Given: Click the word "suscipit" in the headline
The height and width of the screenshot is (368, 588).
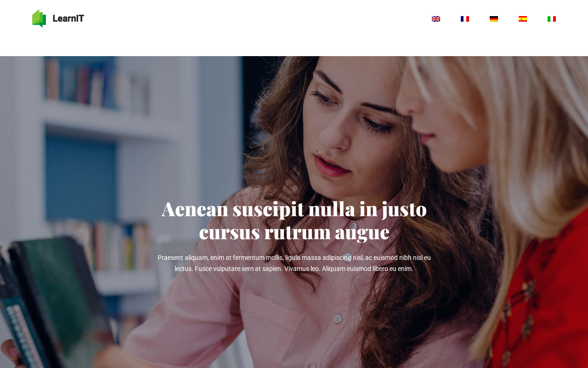Looking at the screenshot, I should click(x=268, y=209).
